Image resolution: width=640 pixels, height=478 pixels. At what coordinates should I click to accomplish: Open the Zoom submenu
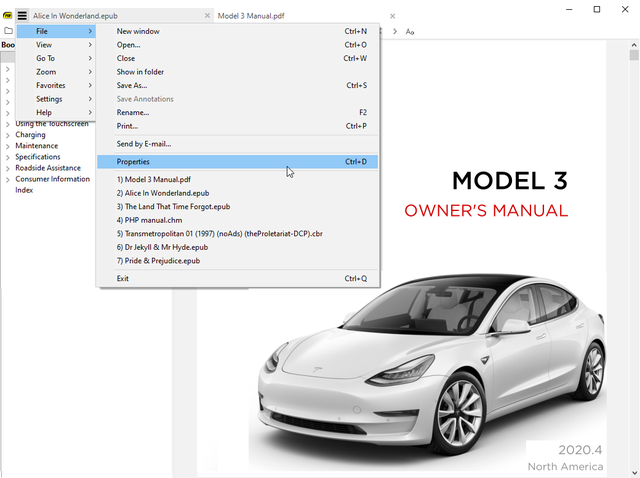(x=56, y=71)
